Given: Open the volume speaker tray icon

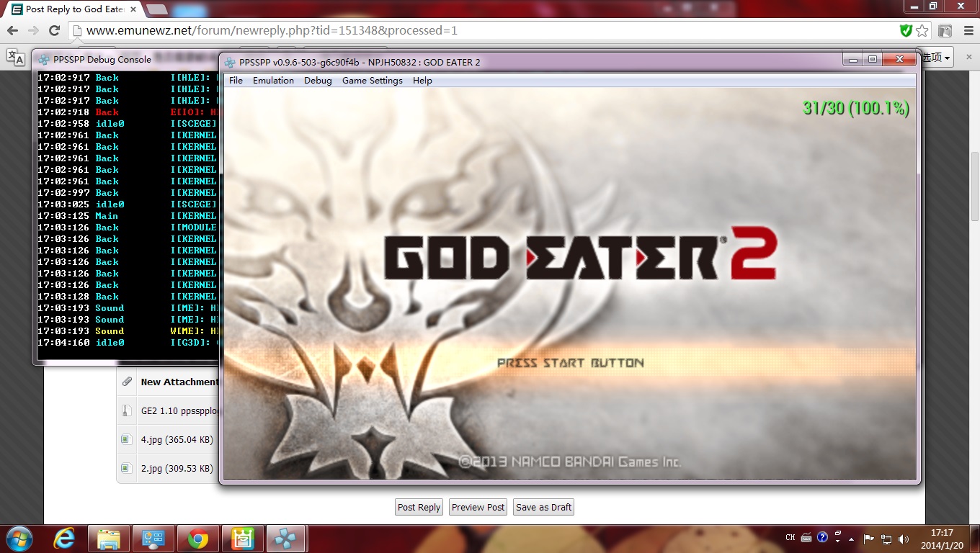Looking at the screenshot, I should pyautogui.click(x=904, y=539).
